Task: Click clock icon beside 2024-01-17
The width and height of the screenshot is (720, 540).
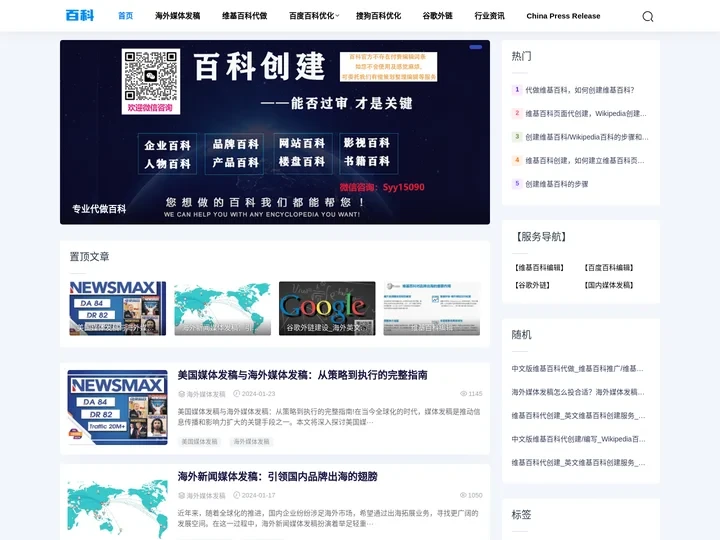Action: (236, 495)
